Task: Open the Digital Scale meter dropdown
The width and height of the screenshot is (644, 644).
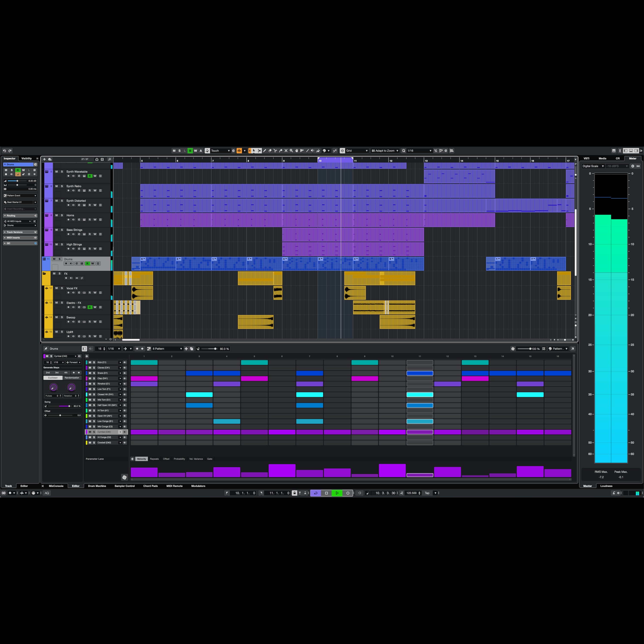Action: coord(593,166)
